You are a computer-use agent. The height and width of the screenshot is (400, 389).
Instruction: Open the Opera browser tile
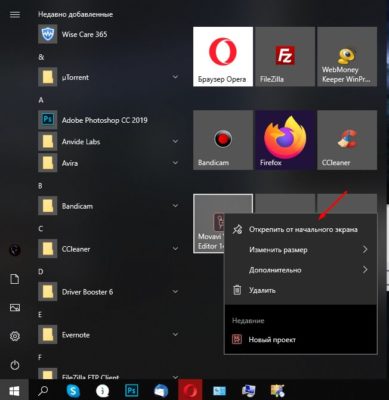[x=223, y=56]
